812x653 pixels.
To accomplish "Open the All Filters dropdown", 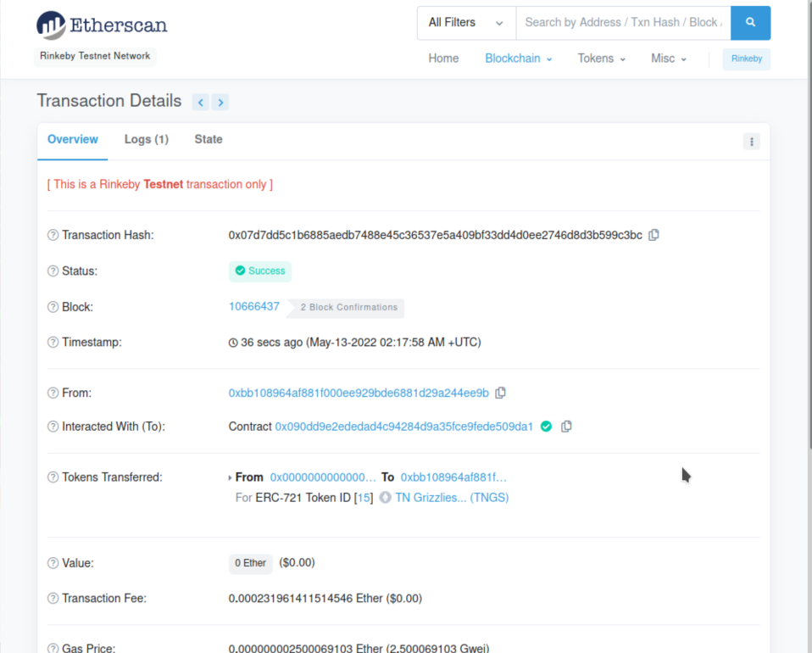I will pyautogui.click(x=466, y=23).
